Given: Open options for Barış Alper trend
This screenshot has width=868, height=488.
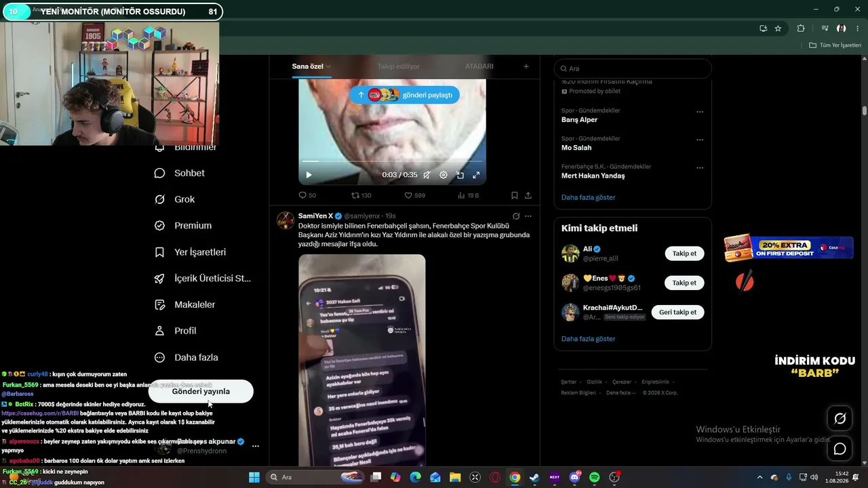Looking at the screenshot, I should tap(700, 112).
